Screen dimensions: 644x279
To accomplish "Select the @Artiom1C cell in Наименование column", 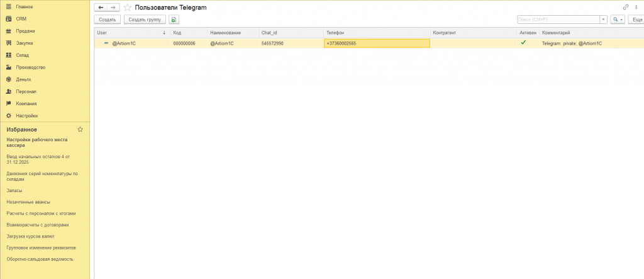I will pyautogui.click(x=233, y=43).
